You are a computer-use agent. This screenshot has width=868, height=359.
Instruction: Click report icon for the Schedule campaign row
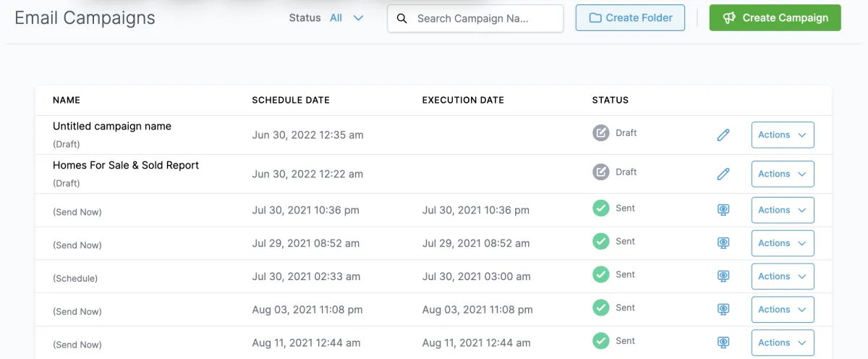723,276
